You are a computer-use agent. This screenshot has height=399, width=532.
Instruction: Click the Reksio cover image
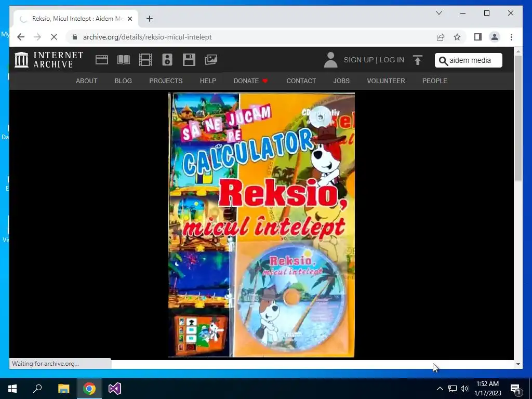[x=262, y=225]
